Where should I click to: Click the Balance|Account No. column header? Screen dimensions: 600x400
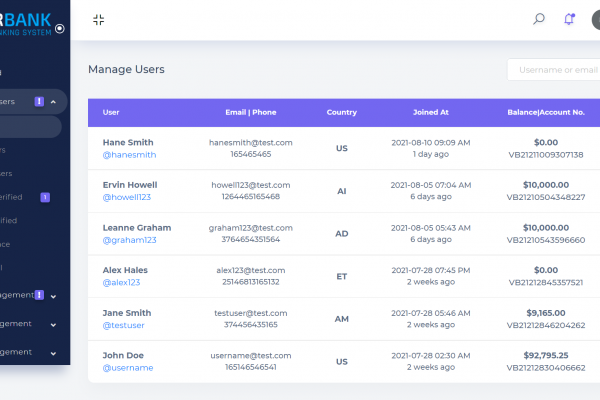click(546, 113)
